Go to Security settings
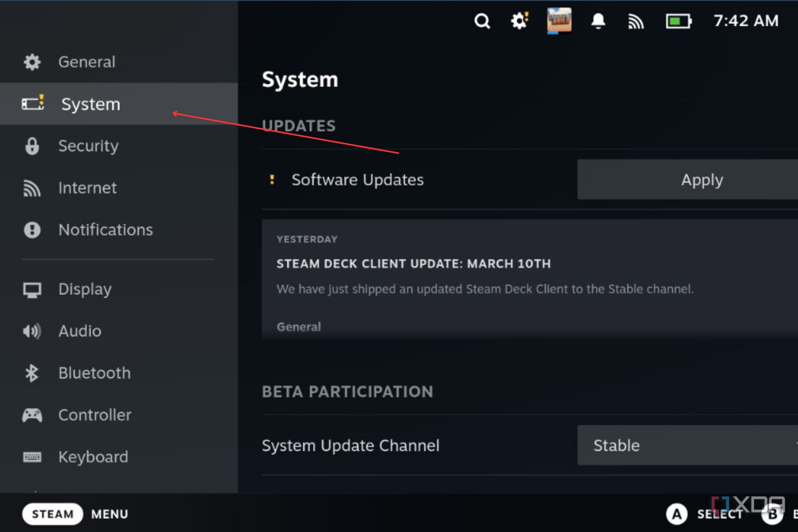 (119, 146)
